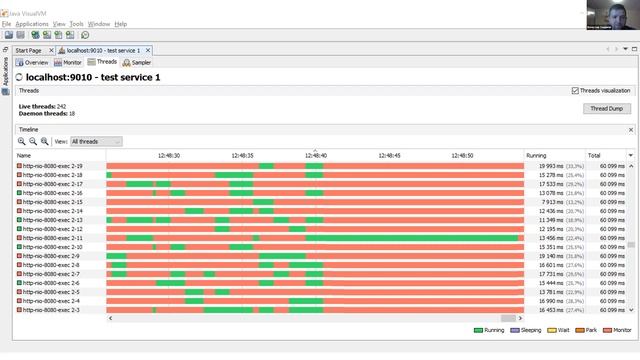Click the Sleeping legend color swatch
This screenshot has width=640, height=360.
515,330
